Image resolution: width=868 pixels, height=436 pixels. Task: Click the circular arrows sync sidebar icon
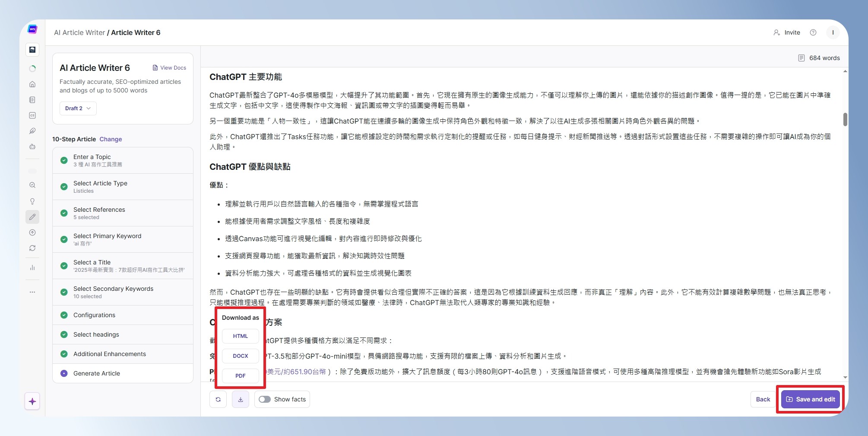(32, 248)
